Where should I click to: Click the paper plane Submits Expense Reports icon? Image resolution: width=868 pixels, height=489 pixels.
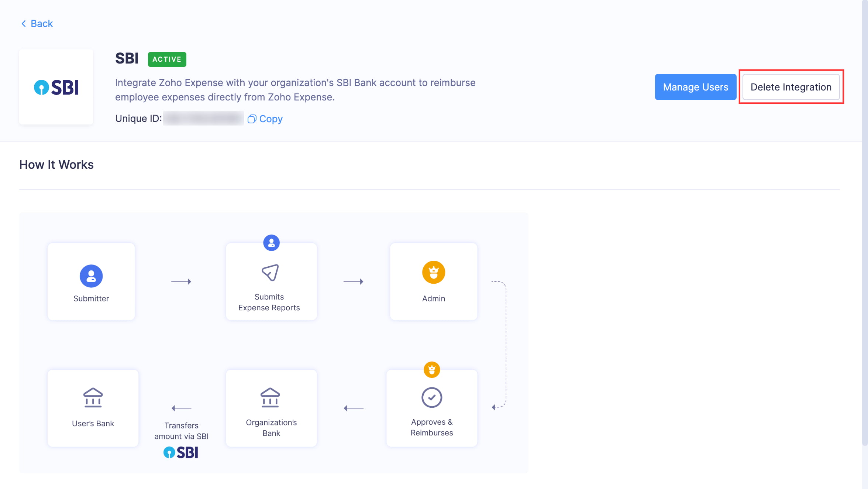[x=271, y=273]
